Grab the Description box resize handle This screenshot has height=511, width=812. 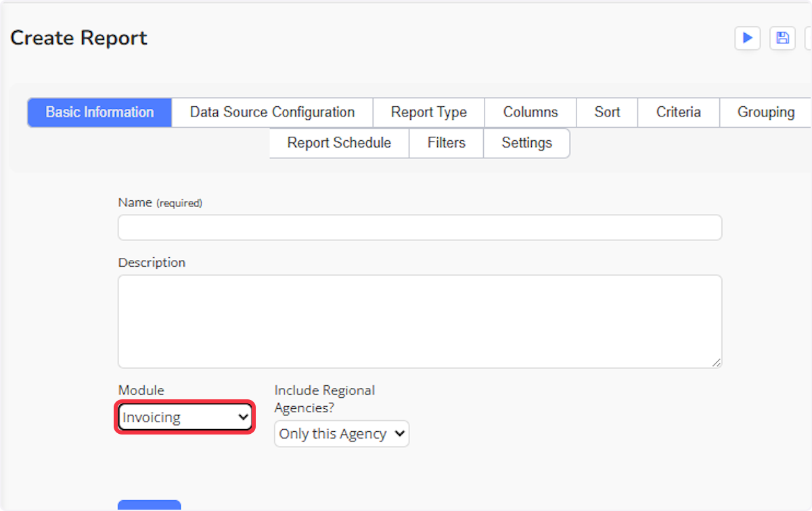(x=716, y=362)
